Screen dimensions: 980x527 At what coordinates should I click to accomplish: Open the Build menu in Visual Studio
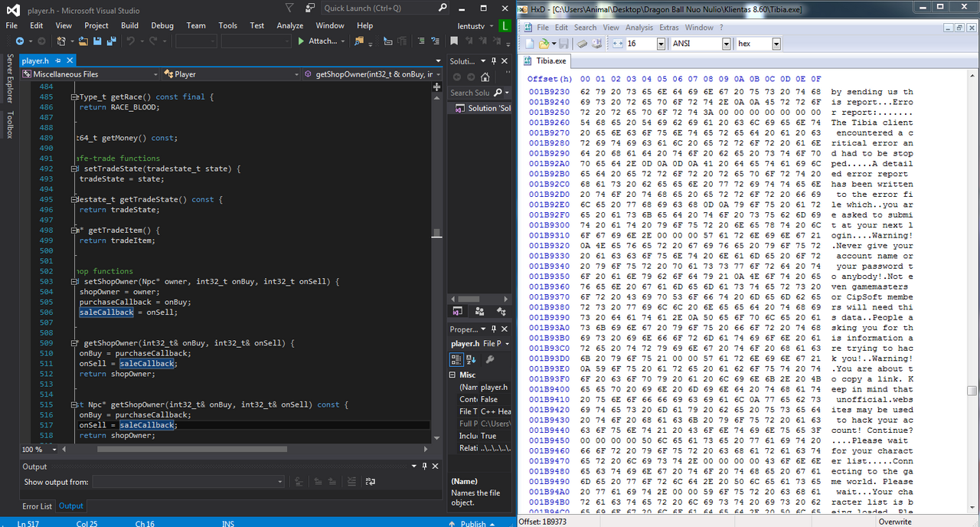click(129, 25)
